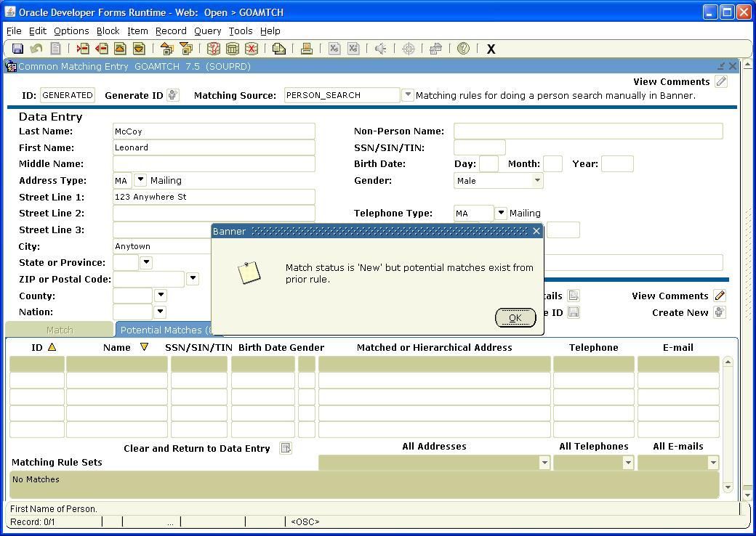Click the first Xs document toolbar icon
Viewport: 756px width, 536px height.
pos(334,49)
